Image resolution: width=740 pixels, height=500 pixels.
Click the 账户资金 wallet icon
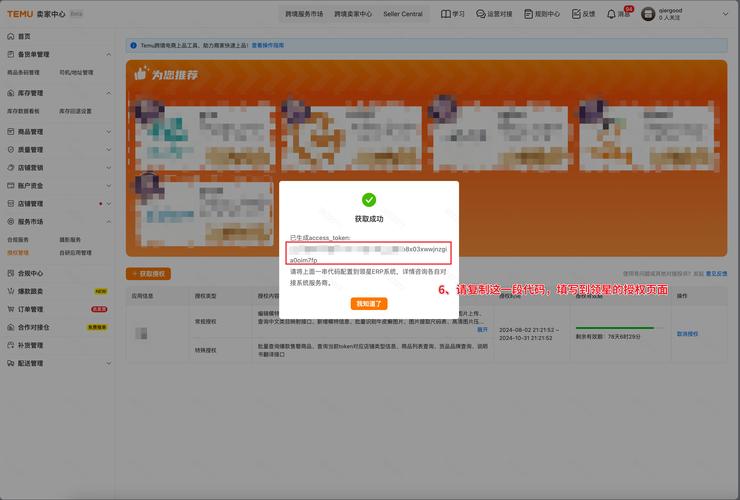point(10,186)
